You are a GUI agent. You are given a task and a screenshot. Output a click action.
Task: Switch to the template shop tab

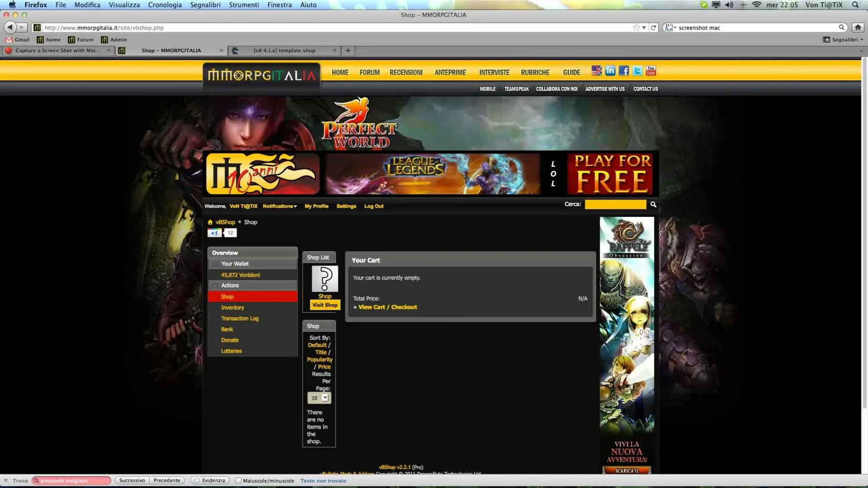pos(284,51)
